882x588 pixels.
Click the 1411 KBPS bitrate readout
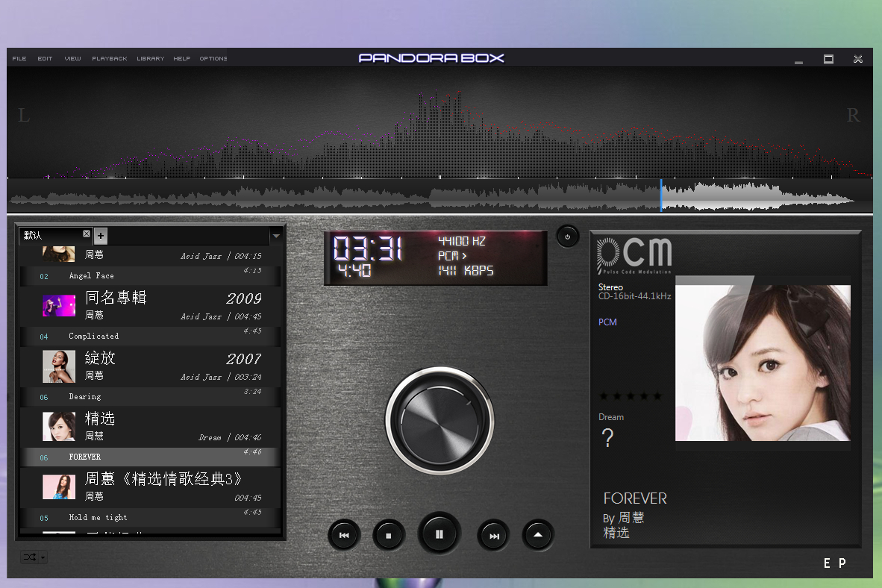[x=466, y=271]
